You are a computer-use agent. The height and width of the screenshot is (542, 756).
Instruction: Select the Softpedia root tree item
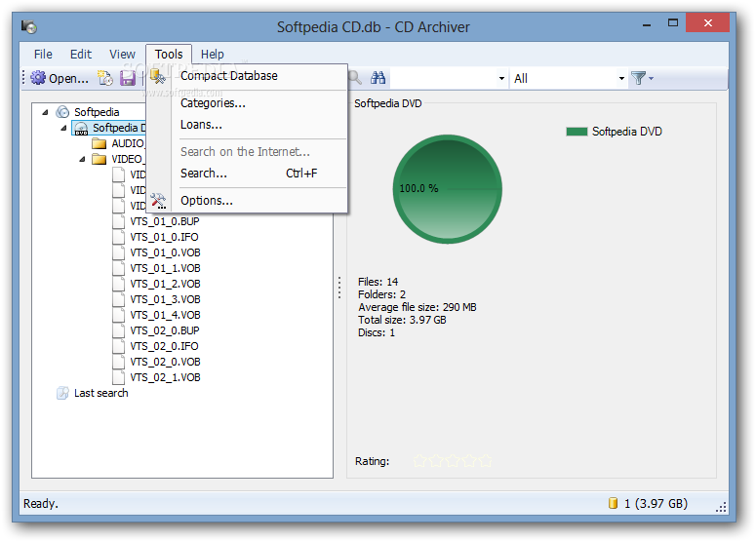97,112
